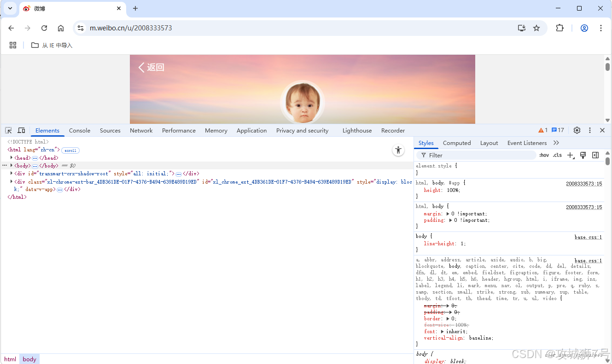Screen dimensions: 612x364
Task: Open the apps grid in bookmarks bar
Action: pyautogui.click(x=13, y=45)
